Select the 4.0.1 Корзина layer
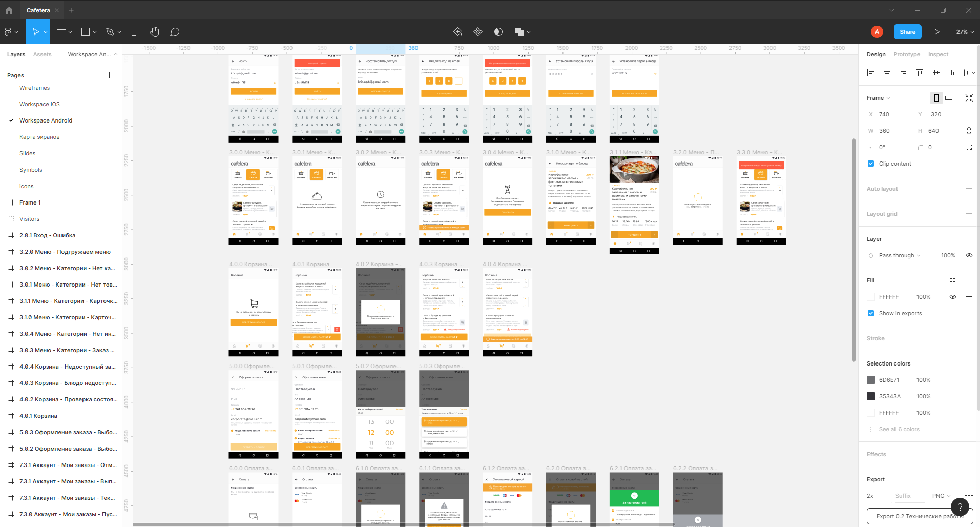This screenshot has width=980, height=527. tap(38, 416)
